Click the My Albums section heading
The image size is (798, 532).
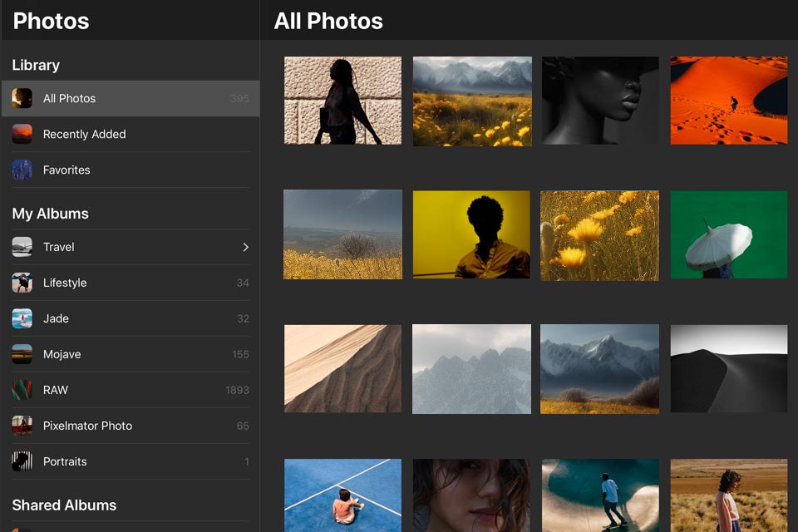51,214
